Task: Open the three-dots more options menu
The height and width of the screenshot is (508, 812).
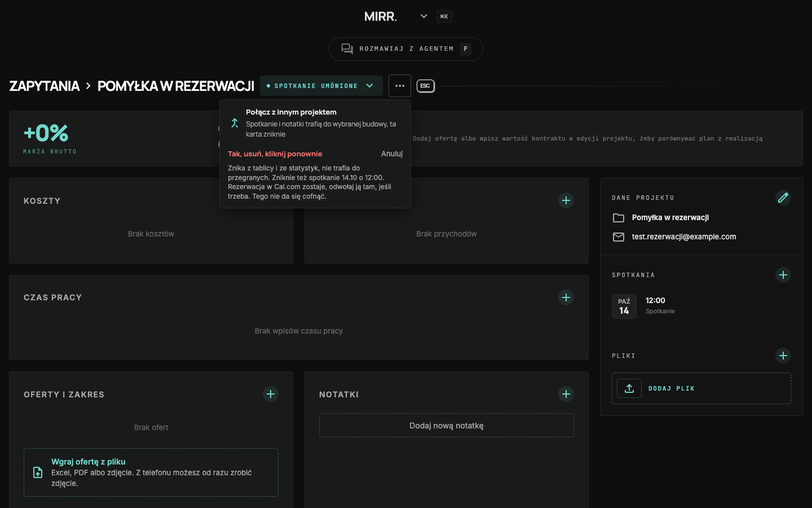Action: coord(400,86)
